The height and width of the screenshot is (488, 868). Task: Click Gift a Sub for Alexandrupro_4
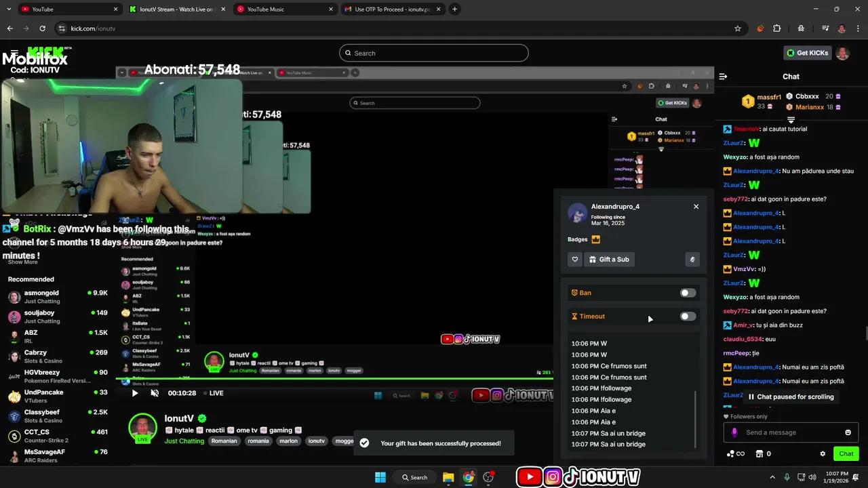(609, 259)
